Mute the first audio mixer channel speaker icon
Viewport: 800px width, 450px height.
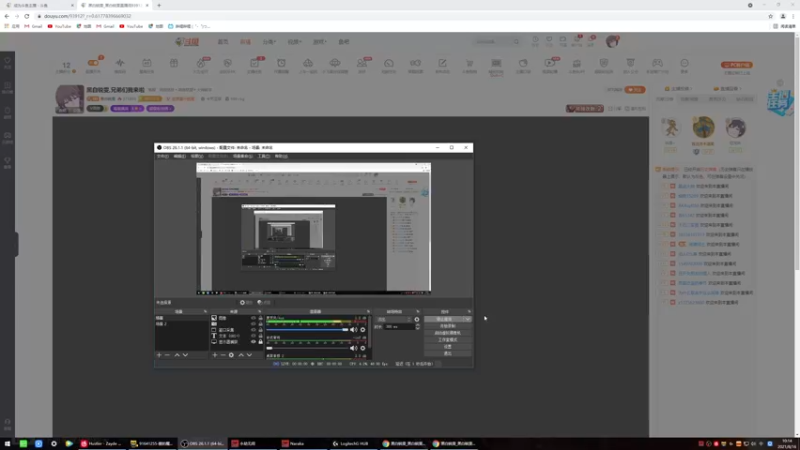coord(353,330)
